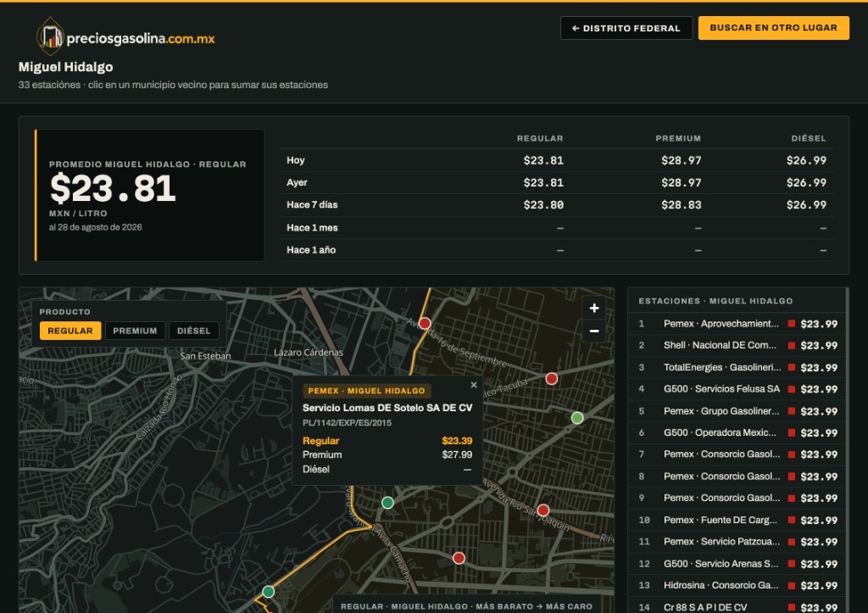
Task: Open station 10 Pemex Fuente DE Carg... row
Action: (737, 520)
